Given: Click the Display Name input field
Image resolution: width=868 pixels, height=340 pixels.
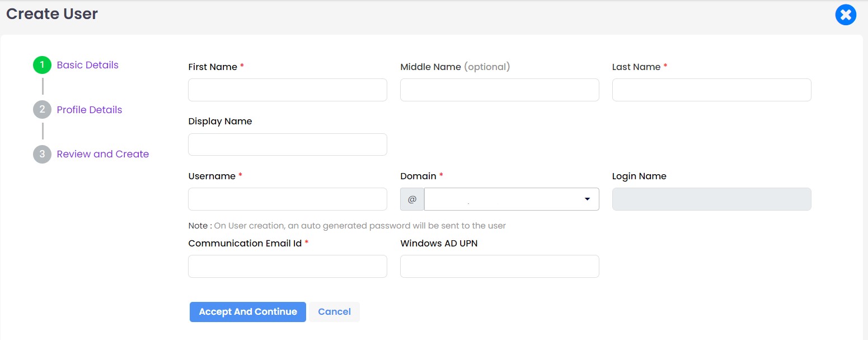Looking at the screenshot, I should (287, 144).
